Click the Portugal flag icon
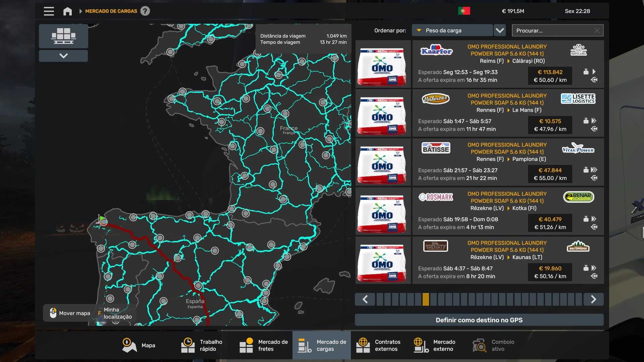Screen dimensions: 644x362 pyautogui.click(x=464, y=11)
